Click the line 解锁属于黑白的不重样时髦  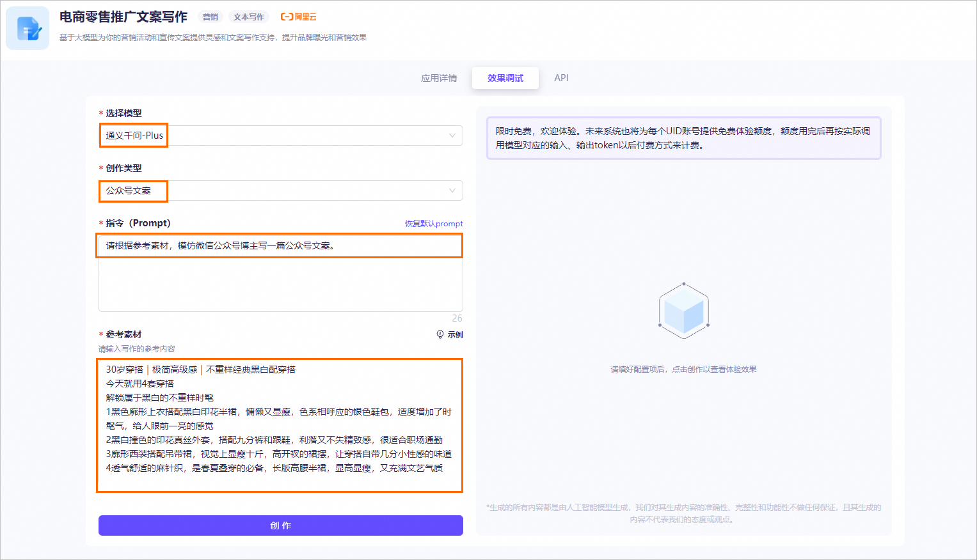click(160, 398)
